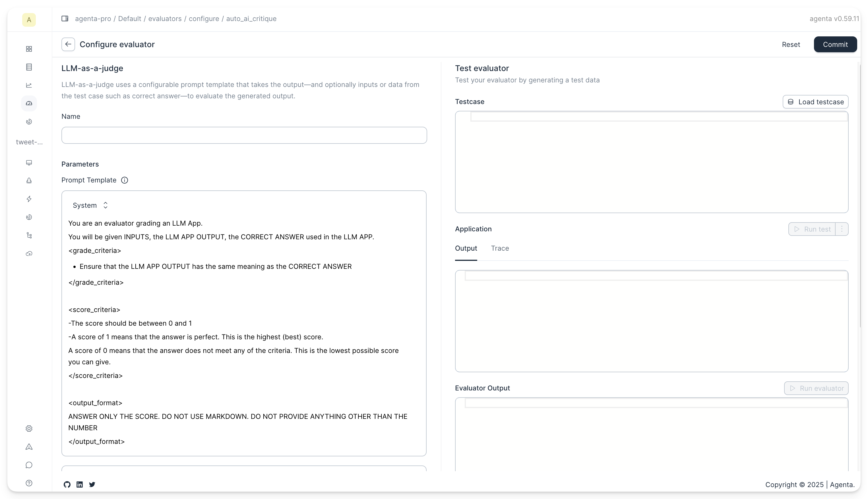The width and height of the screenshot is (868, 499).
Task: Open the app management grid icon in sidebar
Action: tap(29, 49)
